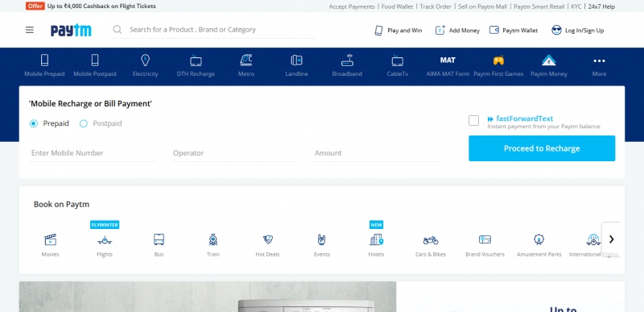The image size is (644, 312).
Task: Click 'Book on Paytm' heading
Action: click(61, 204)
